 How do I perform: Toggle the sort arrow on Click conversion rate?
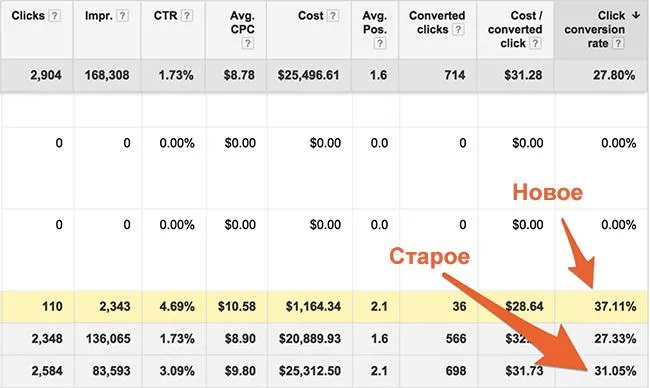point(636,15)
